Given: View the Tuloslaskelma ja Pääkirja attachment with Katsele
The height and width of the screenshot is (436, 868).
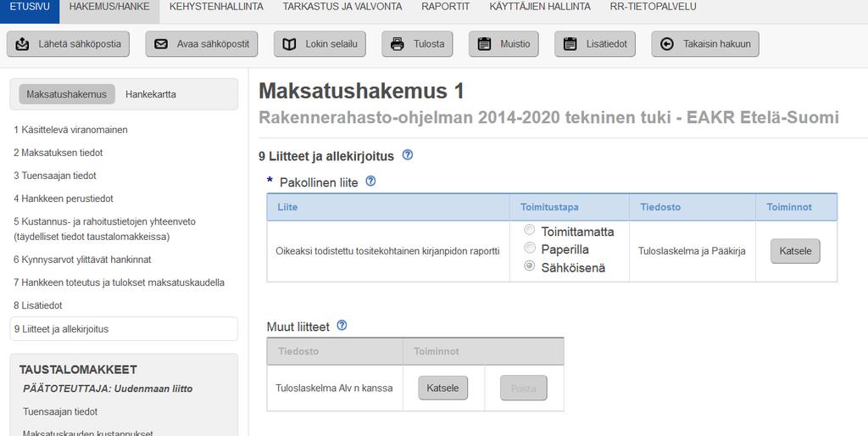Looking at the screenshot, I should pyautogui.click(x=795, y=251).
